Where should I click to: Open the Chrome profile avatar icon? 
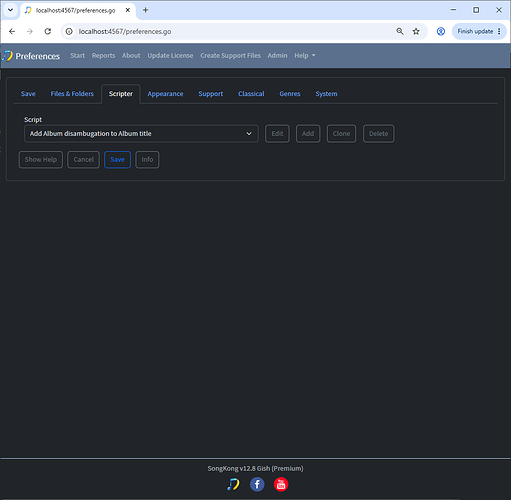pos(441,31)
